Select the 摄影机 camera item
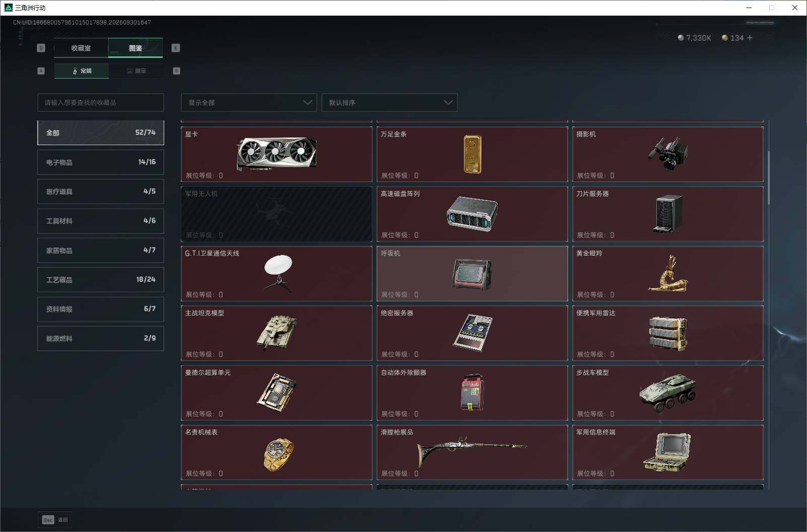Viewport: 807px width, 532px height. (668, 154)
